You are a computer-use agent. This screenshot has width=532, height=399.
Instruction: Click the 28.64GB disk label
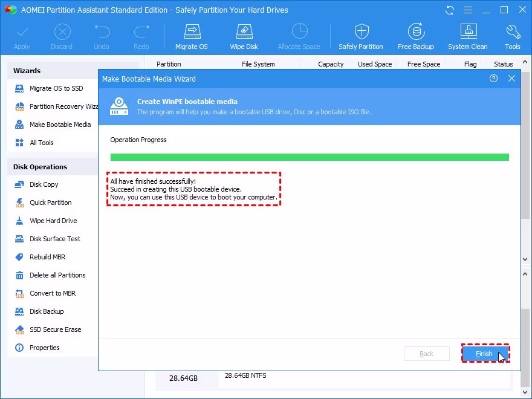[184, 378]
